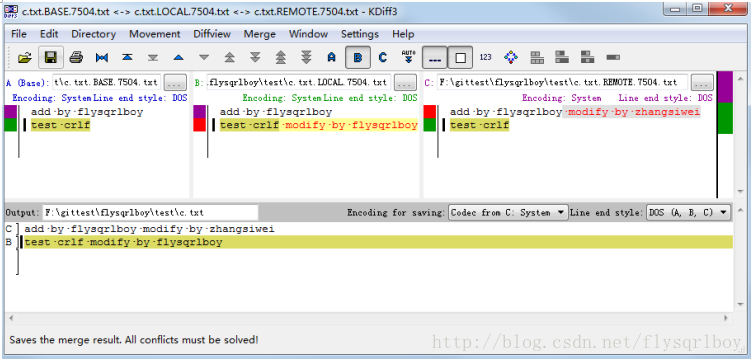The height and width of the screenshot is (362, 753).
Task: Click first gray window-layout icon after colorful arrows
Action: click(537, 58)
